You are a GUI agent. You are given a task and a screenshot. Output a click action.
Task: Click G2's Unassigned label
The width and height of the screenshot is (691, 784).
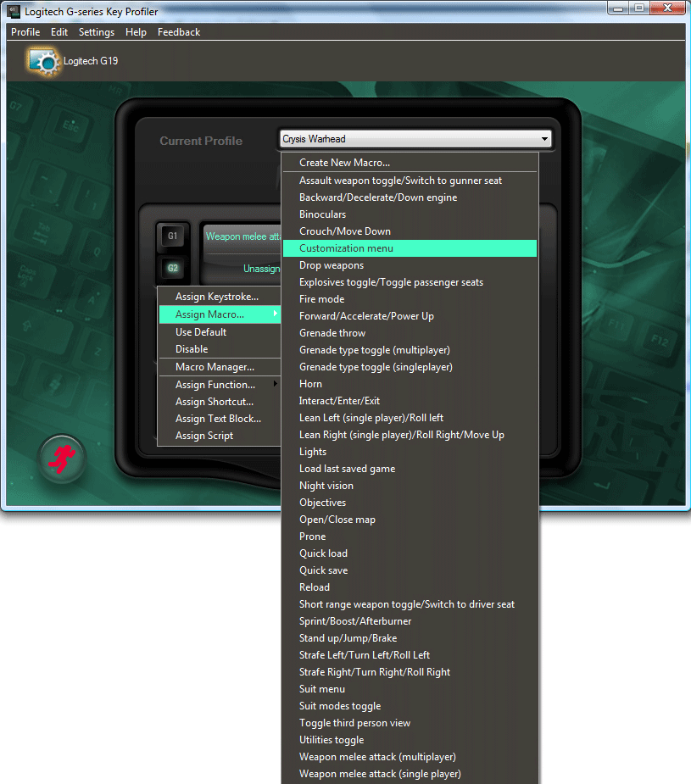coord(261,269)
